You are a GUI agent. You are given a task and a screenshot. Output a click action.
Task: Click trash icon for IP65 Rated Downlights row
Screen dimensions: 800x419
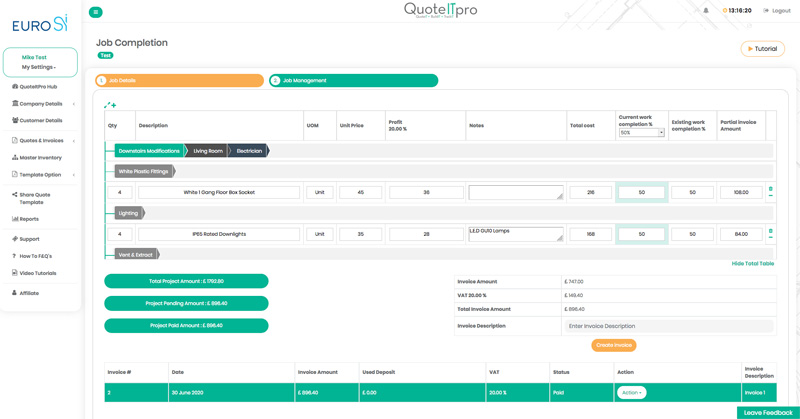pyautogui.click(x=770, y=231)
